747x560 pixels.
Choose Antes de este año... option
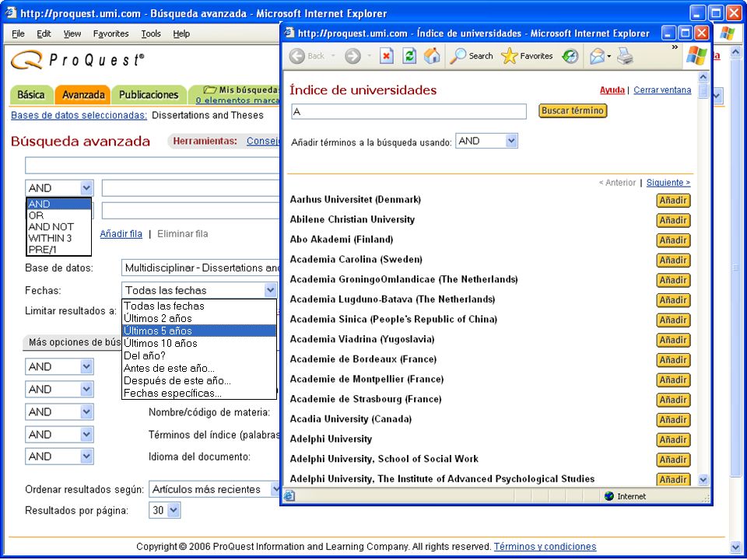click(199, 368)
